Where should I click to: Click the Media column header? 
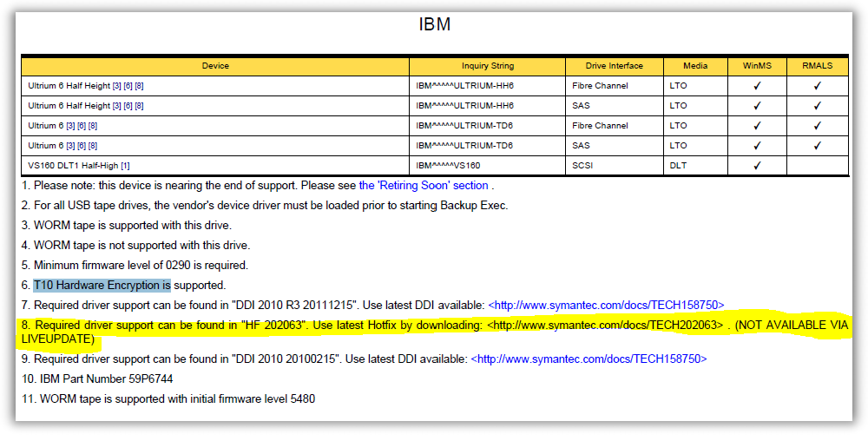pos(695,66)
